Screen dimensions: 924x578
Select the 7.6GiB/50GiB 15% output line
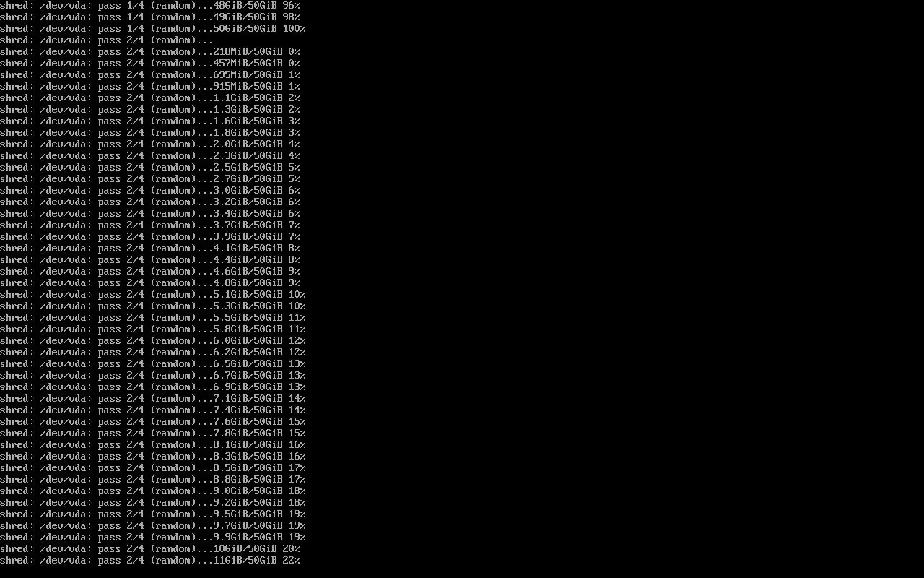point(153,422)
